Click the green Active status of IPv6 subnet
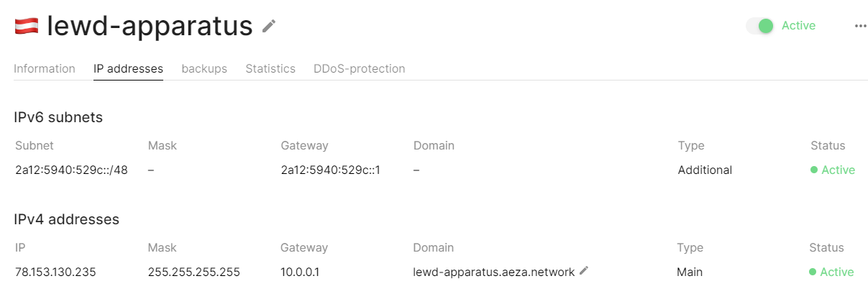This screenshot has width=868, height=294. click(x=833, y=170)
